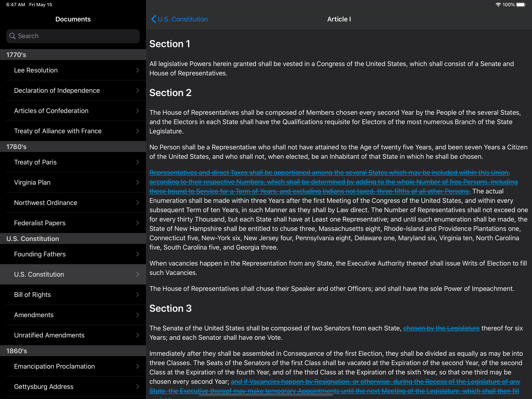The image size is (532, 399).
Task: Tap chevron in selected U.S. Constitution row
Action: (x=137, y=274)
